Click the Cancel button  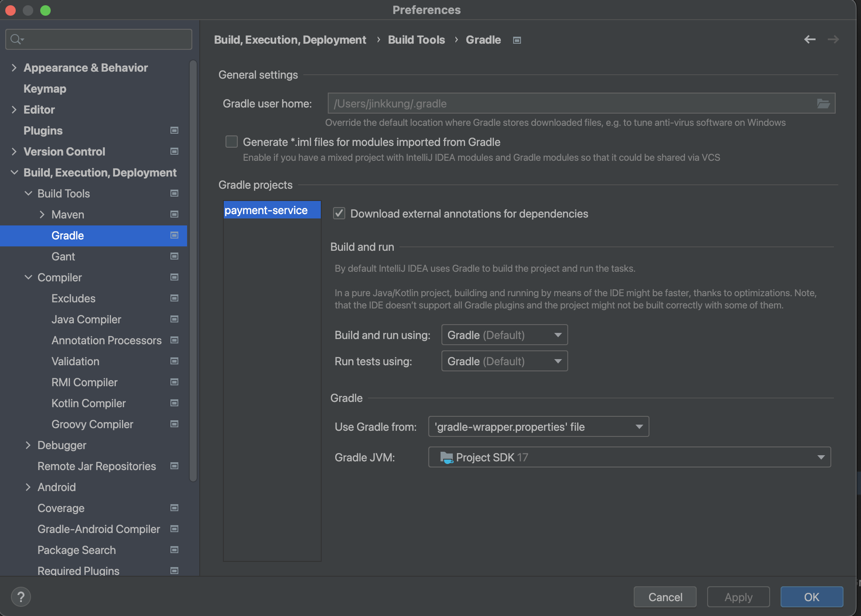[x=665, y=597]
